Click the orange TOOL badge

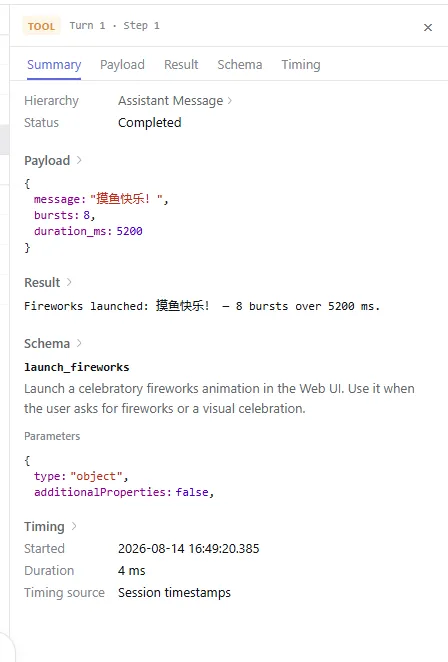click(x=41, y=26)
